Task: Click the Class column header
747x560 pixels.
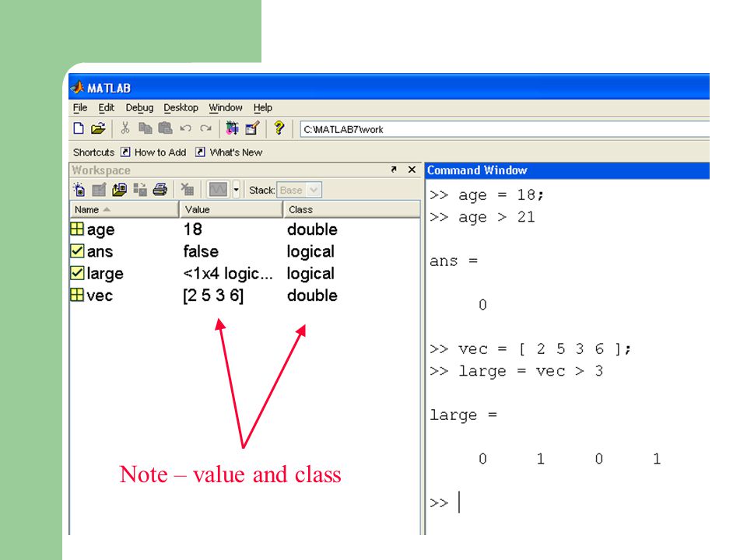Action: 352,209
